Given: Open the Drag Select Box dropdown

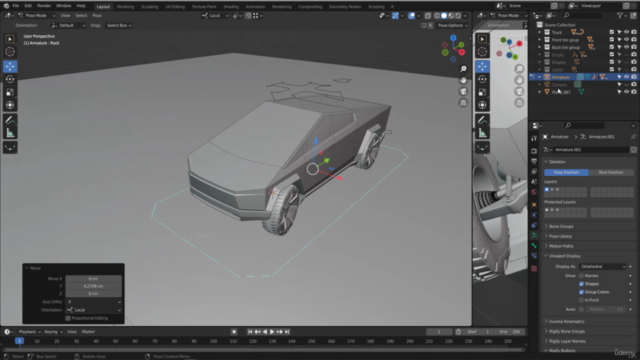Looking at the screenshot, I should pos(118,25).
